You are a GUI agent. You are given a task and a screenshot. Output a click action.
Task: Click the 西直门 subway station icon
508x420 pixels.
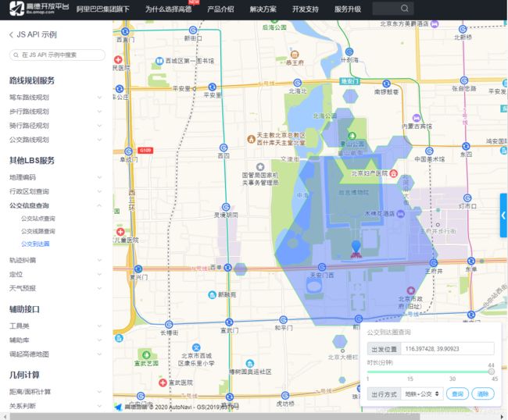click(125, 31)
